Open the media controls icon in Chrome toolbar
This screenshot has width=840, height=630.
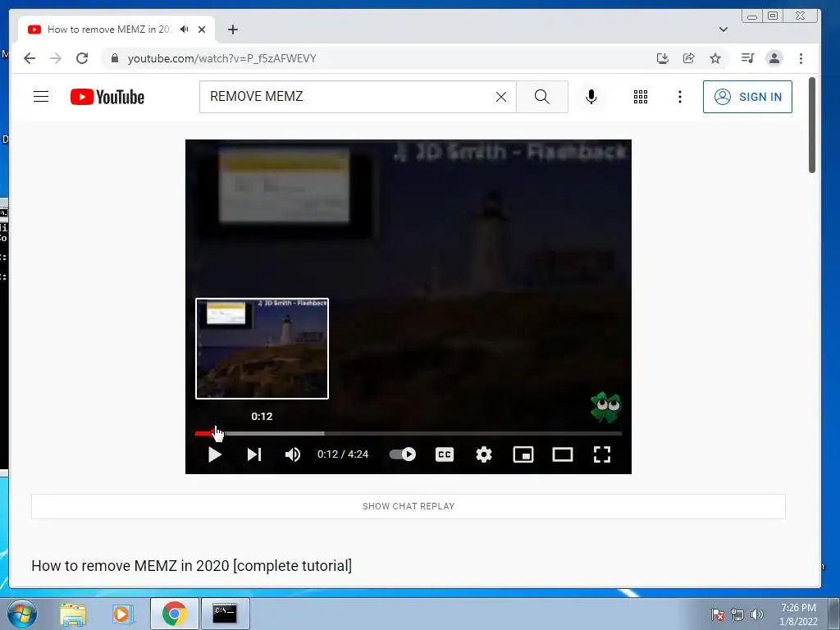[748, 58]
